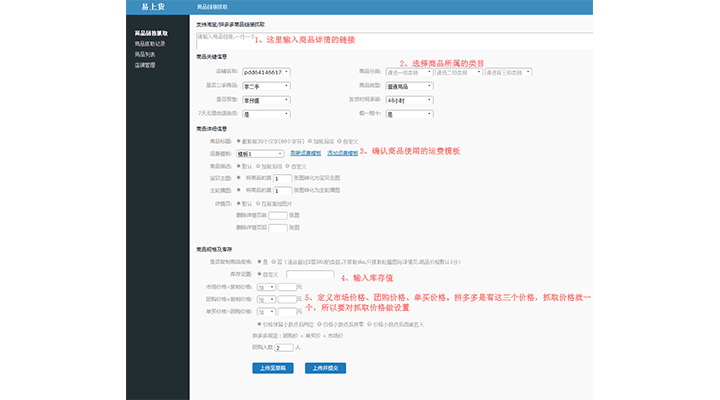Click the 上传并提交 button
720x400 pixels.
point(325,368)
